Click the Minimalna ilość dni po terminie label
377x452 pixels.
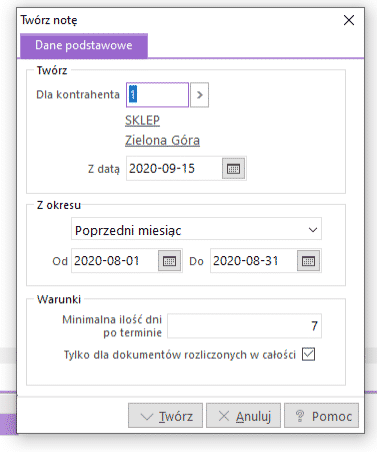pos(112,326)
